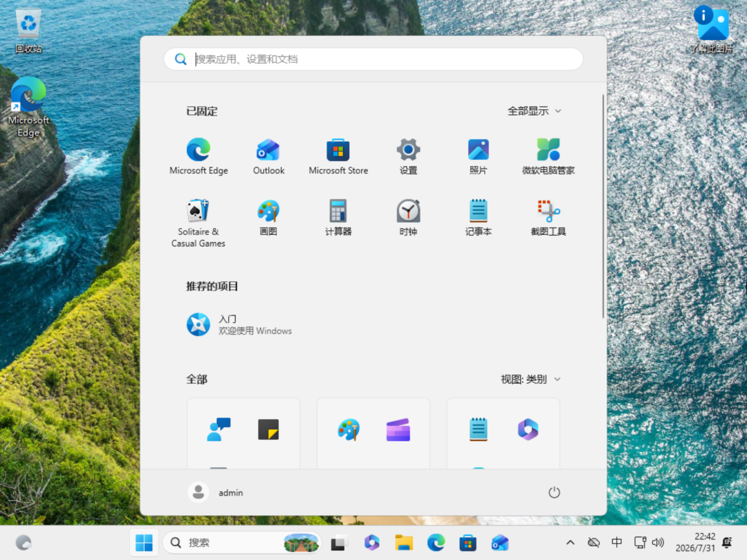The image size is (747, 560).
Task: Open the 时钟 clock app
Action: click(x=408, y=218)
